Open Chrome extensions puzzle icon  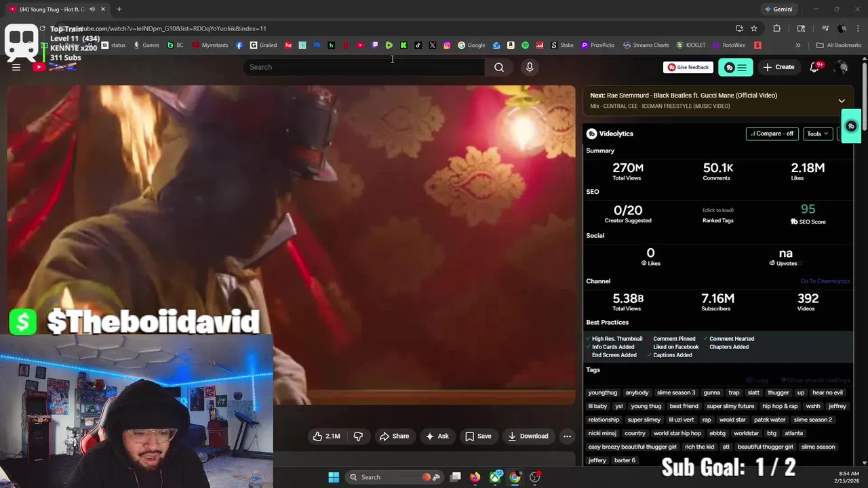pyautogui.click(x=777, y=28)
